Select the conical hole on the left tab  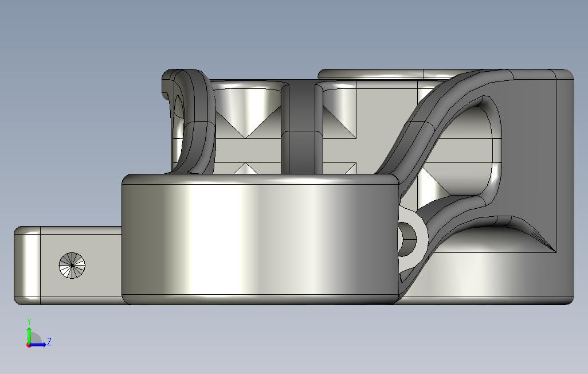72,266
